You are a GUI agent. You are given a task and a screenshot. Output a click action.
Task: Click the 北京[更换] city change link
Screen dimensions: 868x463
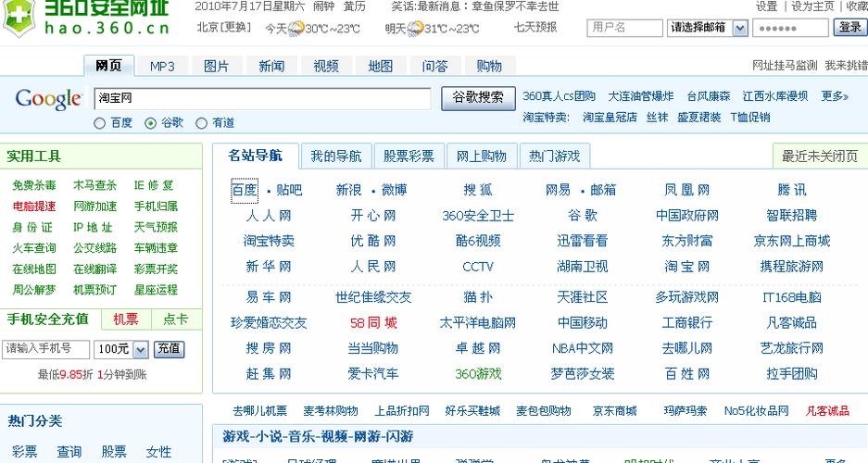click(224, 27)
